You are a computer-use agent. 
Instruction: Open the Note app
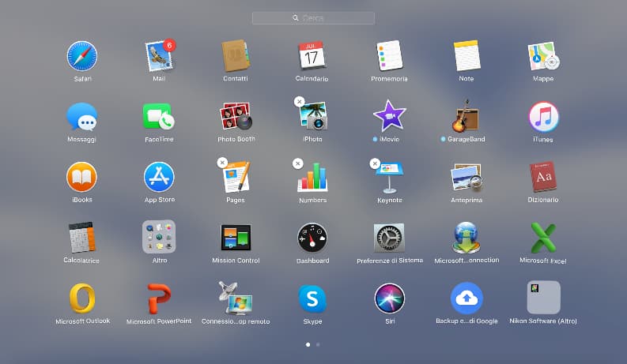click(x=466, y=56)
